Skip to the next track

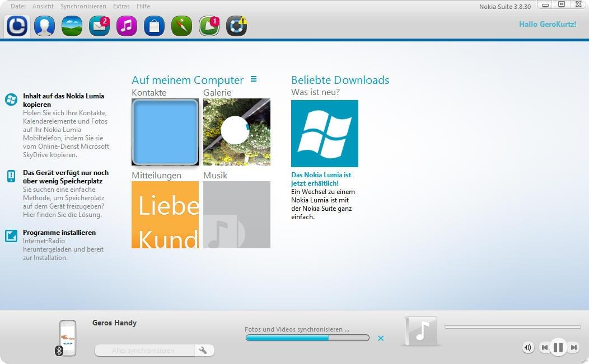point(573,348)
